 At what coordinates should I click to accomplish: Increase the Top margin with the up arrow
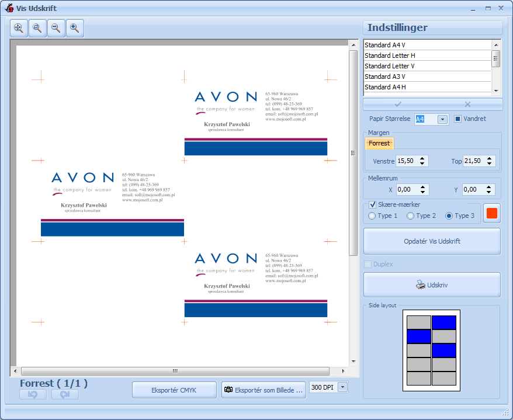coord(489,158)
